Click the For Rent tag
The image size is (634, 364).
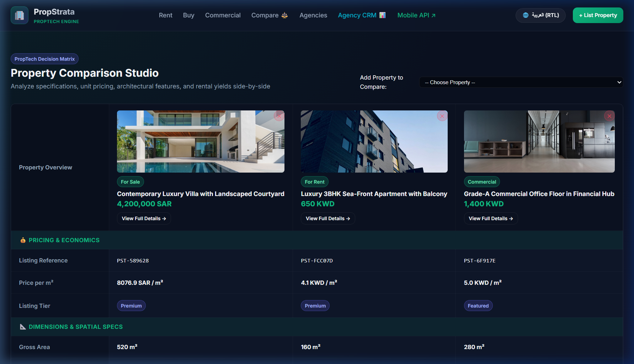[315, 182]
